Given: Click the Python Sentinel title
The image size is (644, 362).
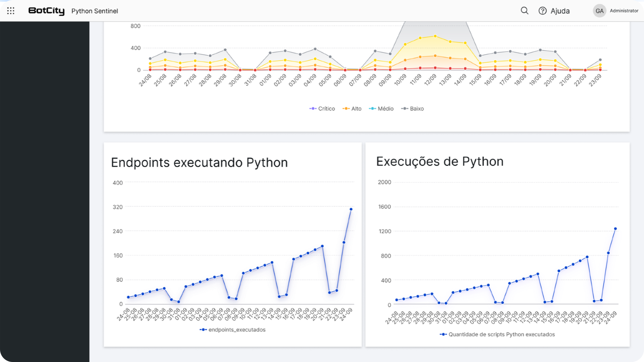Looking at the screenshot, I should click(x=95, y=11).
